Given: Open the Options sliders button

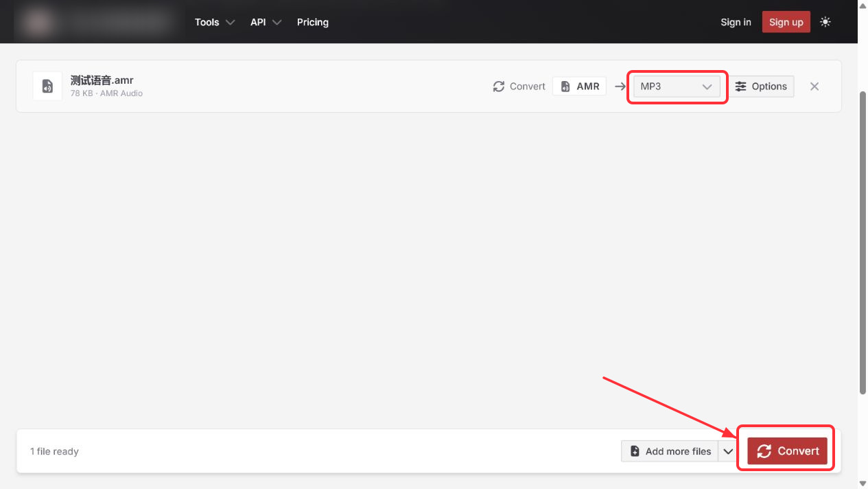Looking at the screenshot, I should (761, 87).
